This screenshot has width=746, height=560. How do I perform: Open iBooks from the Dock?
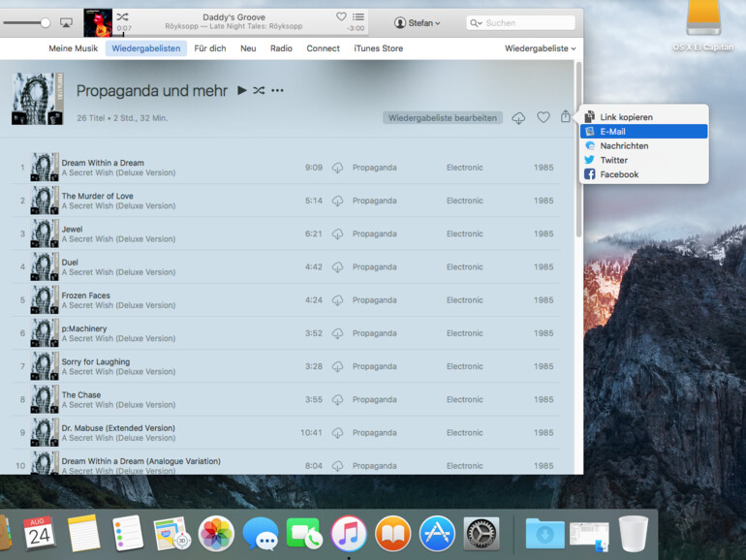(x=393, y=534)
